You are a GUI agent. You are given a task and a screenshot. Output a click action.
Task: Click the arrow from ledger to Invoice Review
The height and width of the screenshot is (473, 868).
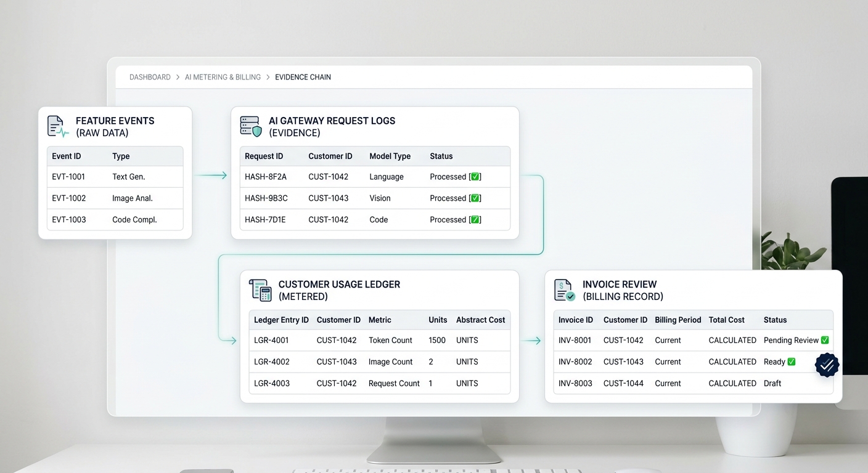(x=531, y=341)
